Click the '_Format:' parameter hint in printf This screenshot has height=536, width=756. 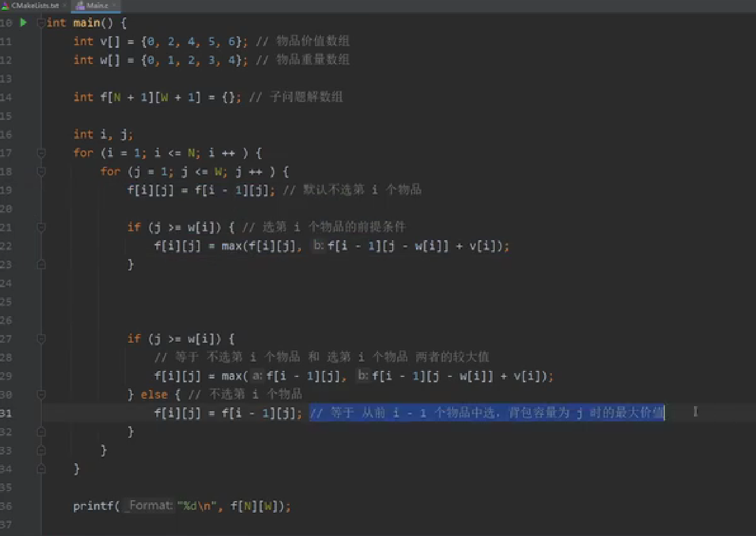click(x=149, y=506)
